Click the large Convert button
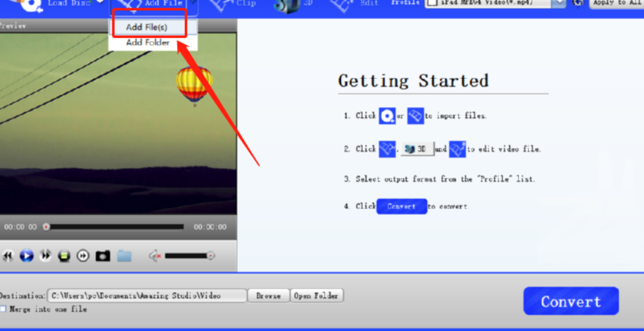The image size is (644, 331). pyautogui.click(x=571, y=301)
